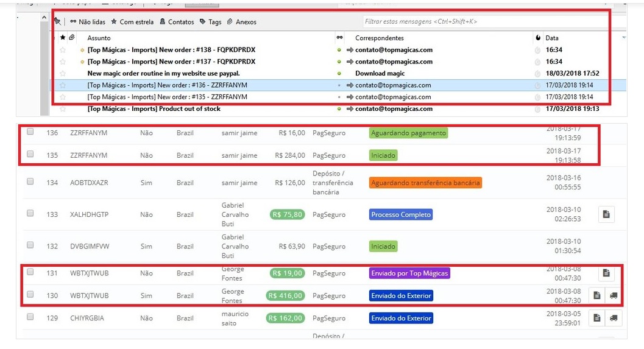Sort messages by Assunto column
Viewport: 644px width, 349px height.
[99, 38]
